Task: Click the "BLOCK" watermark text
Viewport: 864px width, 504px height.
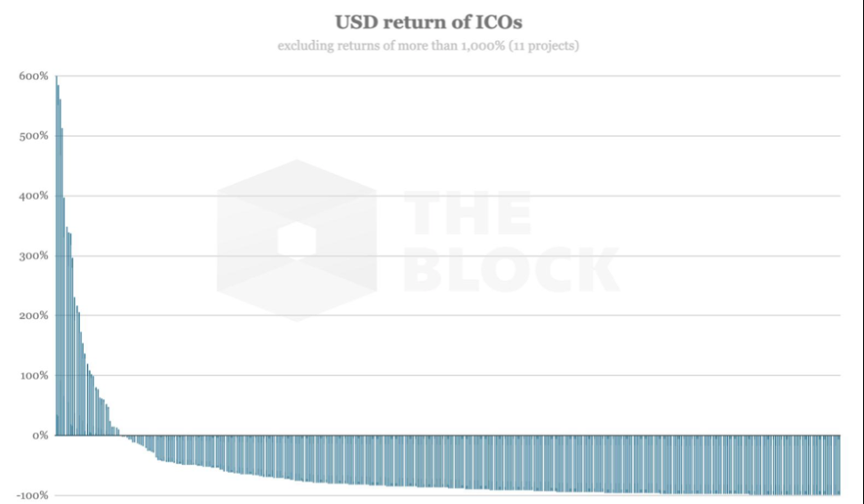Action: [511, 269]
